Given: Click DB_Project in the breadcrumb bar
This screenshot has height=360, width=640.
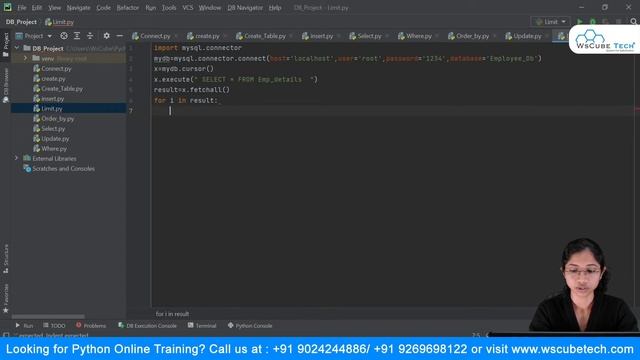Looking at the screenshot, I should point(21,22).
